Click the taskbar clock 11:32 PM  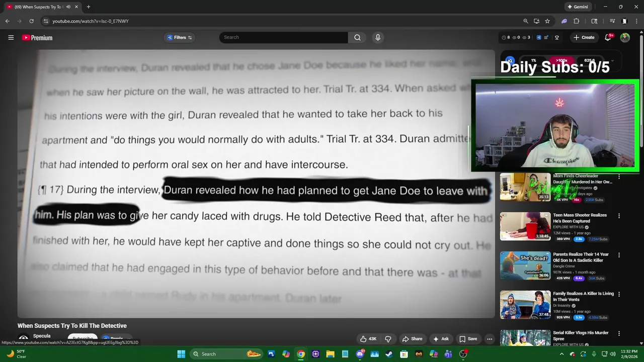[x=629, y=354]
